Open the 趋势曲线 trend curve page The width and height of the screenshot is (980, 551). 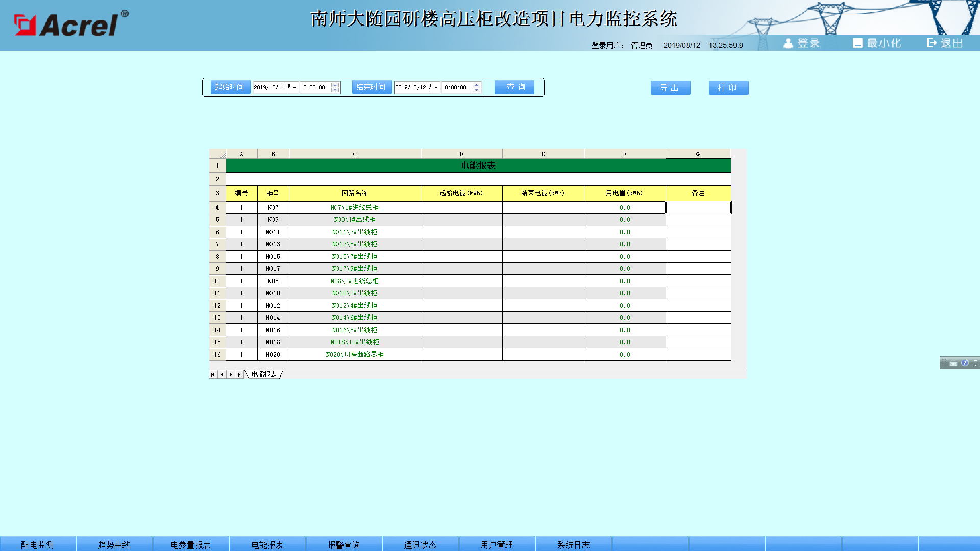[x=114, y=544]
